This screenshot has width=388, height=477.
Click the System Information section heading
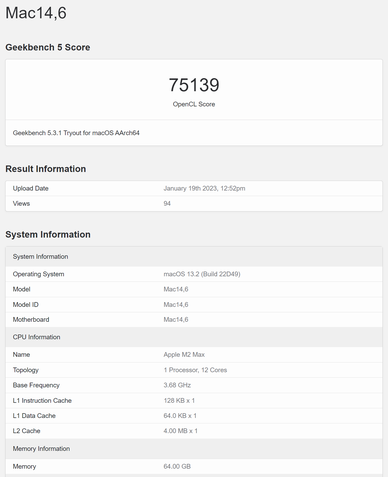(x=48, y=235)
